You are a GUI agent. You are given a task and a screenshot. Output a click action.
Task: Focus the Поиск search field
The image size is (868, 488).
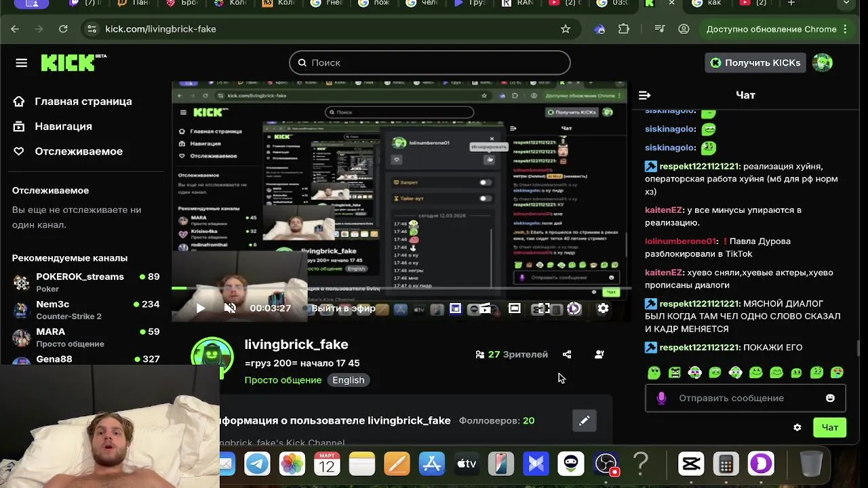click(x=430, y=63)
